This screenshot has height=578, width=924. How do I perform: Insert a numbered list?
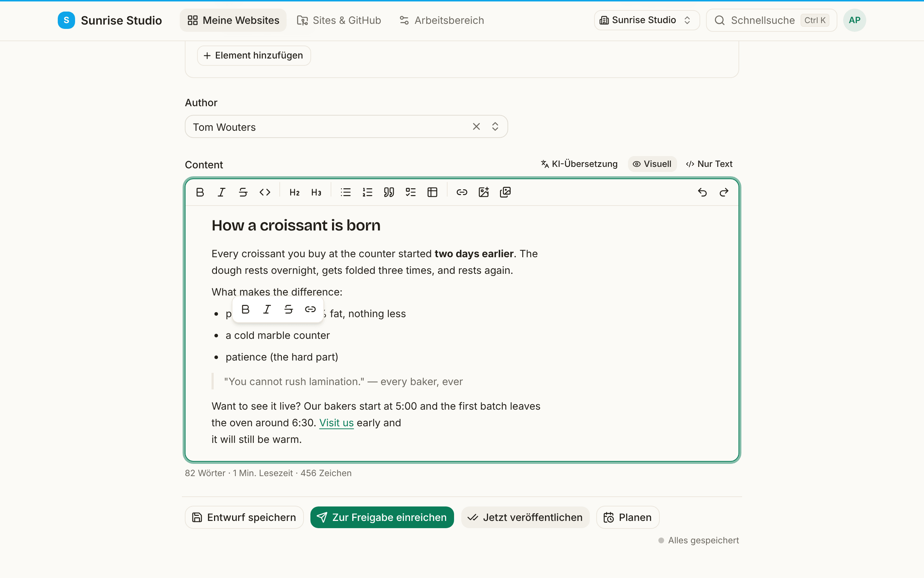click(367, 192)
